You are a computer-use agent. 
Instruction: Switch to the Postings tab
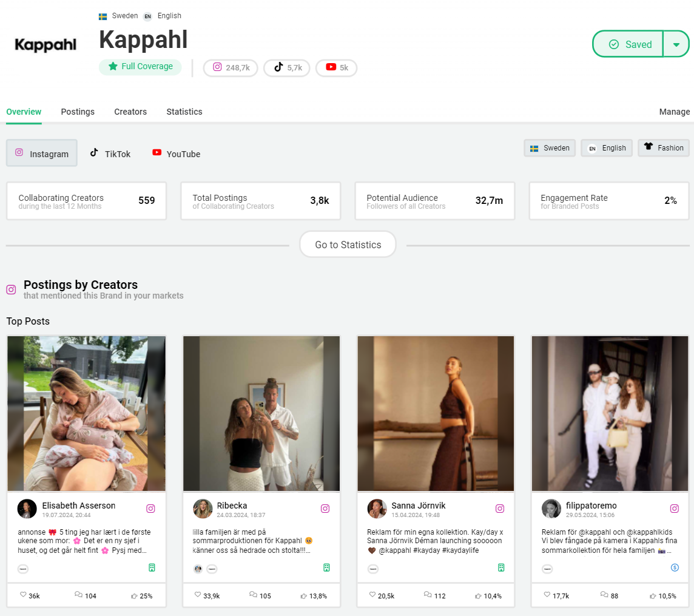tap(78, 112)
